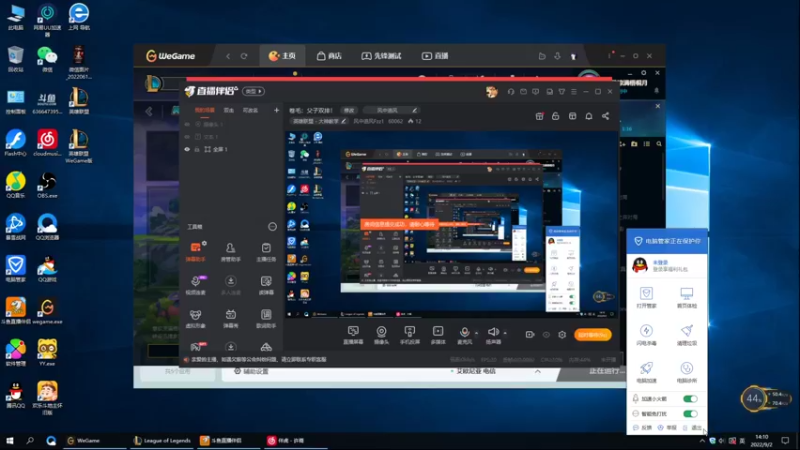Click the mail icon in streaming app title bar
Viewport: 800px width, 450px height.
(x=523, y=92)
